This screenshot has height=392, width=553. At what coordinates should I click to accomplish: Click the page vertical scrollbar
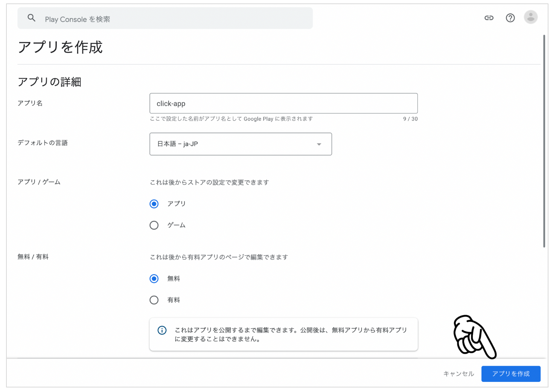[x=544, y=141]
